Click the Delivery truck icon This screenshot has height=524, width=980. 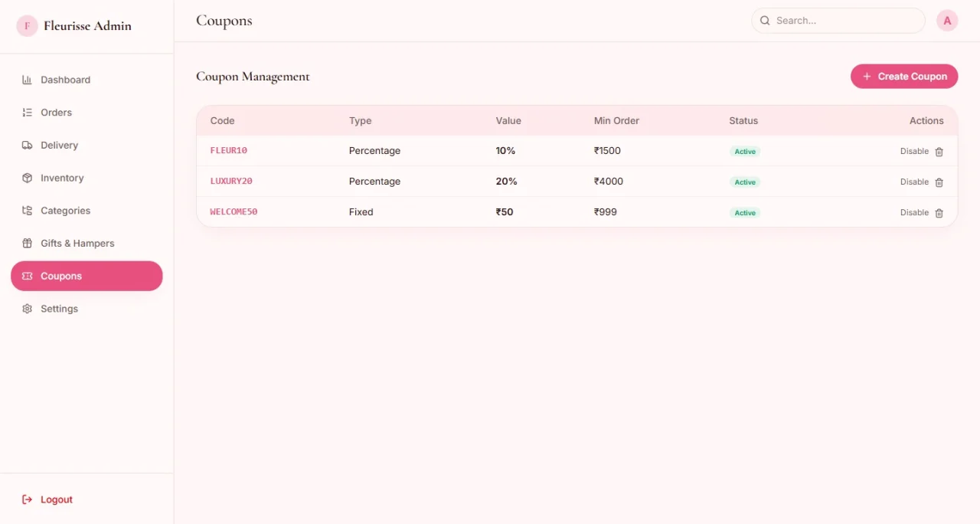(x=27, y=146)
